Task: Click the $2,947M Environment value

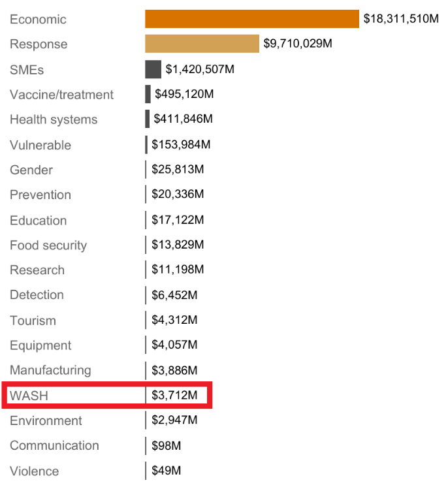Action: pos(174,420)
